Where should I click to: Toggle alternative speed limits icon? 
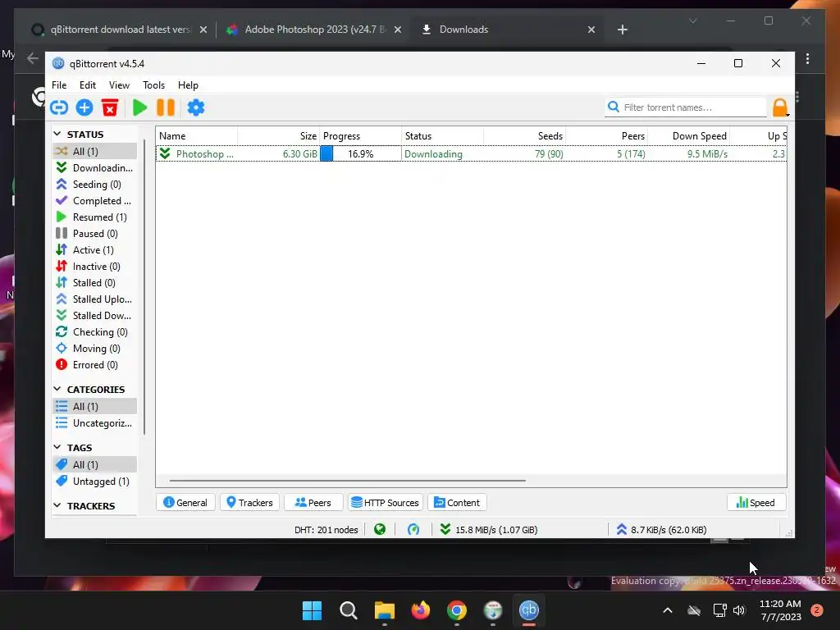click(413, 529)
